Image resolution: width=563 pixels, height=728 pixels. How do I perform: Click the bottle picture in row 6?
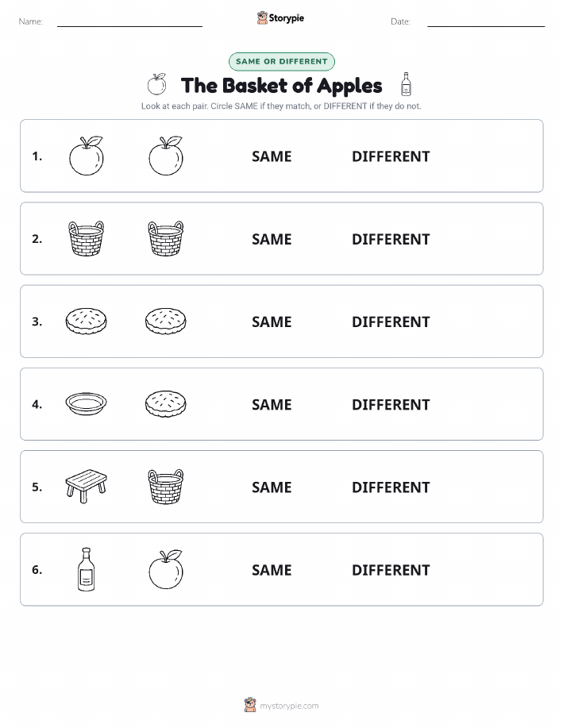click(86, 569)
